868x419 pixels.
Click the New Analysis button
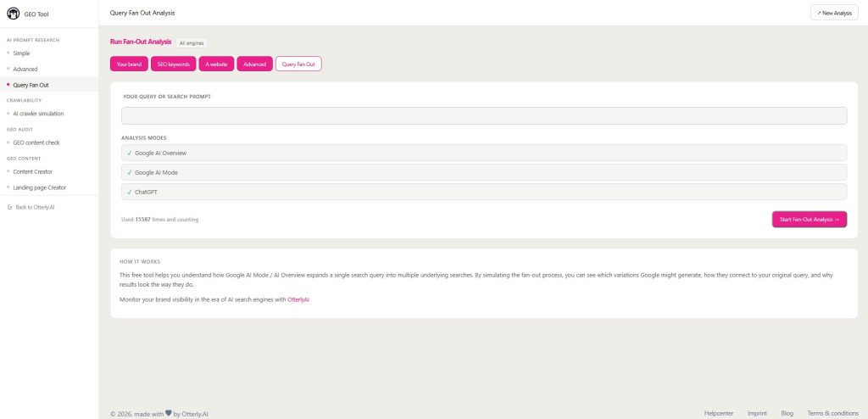834,13
